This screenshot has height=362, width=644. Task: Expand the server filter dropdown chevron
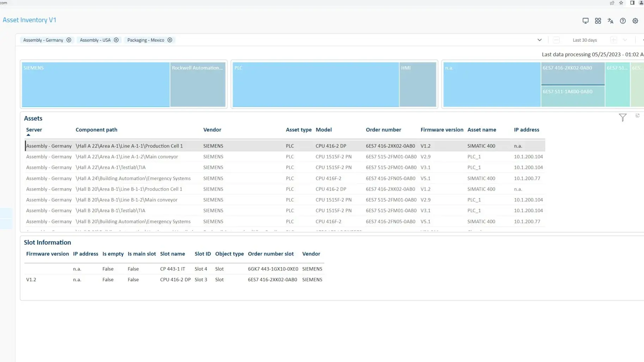coord(539,40)
